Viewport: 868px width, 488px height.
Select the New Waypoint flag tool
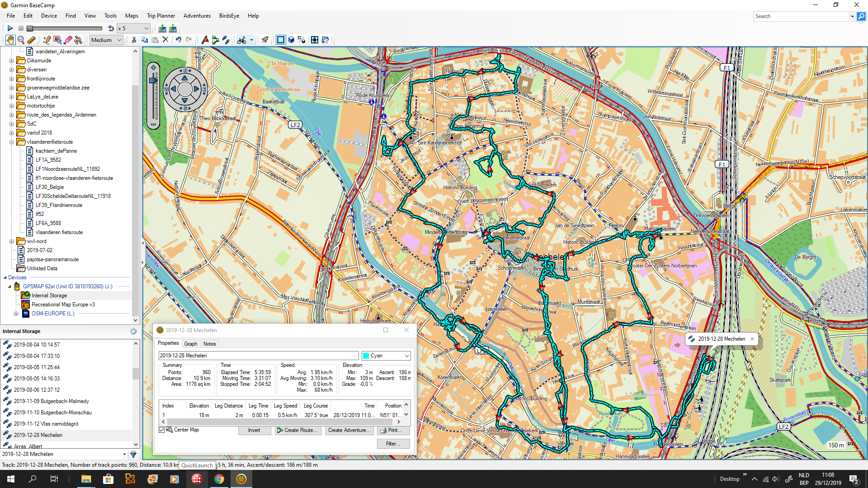205,40
